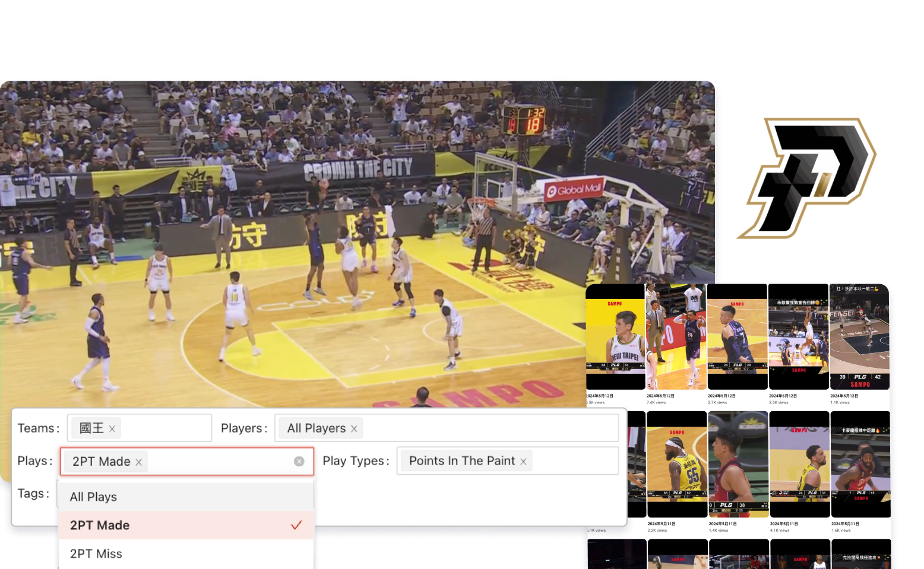The width and height of the screenshot is (924, 569).
Task: Remove the 2PT Made tag chip
Action: tap(138, 462)
